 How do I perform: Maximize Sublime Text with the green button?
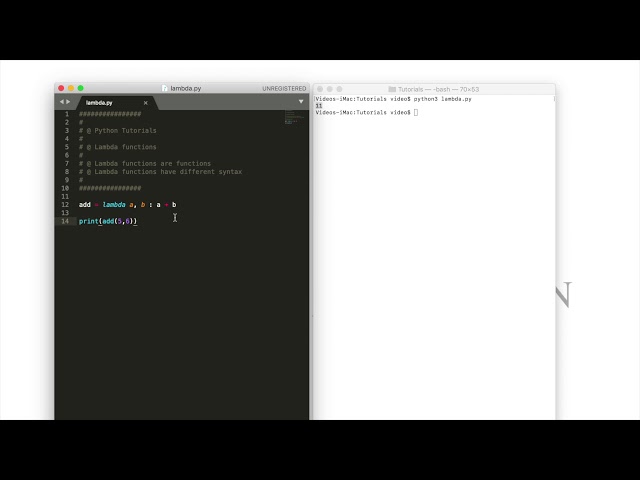pyautogui.click(x=81, y=88)
